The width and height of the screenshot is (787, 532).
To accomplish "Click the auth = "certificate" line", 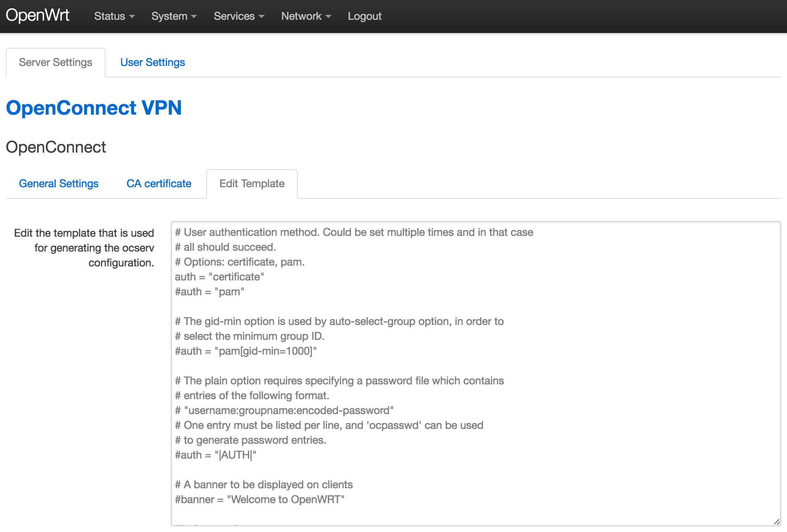I will [219, 277].
